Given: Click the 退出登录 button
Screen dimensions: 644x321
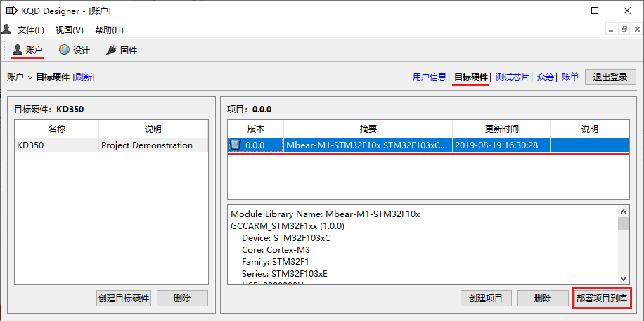Looking at the screenshot, I should click(x=610, y=77).
